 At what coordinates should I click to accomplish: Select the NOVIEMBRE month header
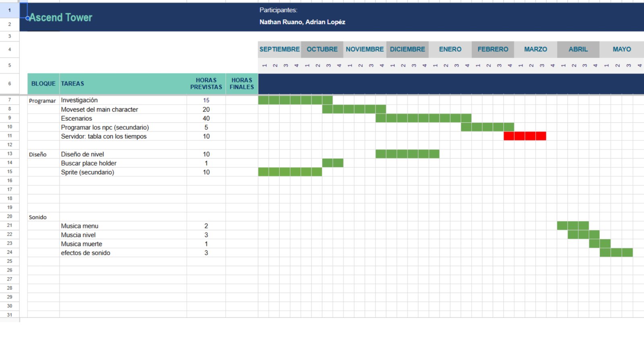coord(365,49)
